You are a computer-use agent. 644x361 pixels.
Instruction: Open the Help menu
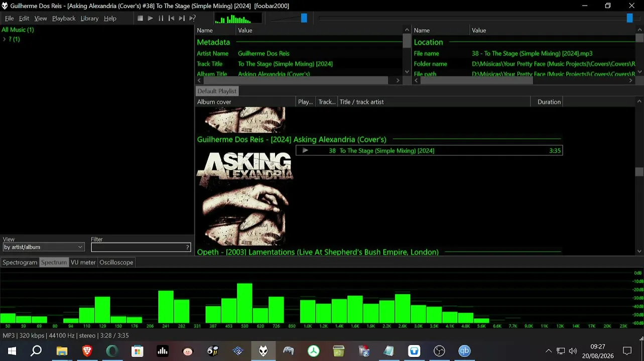(x=110, y=19)
